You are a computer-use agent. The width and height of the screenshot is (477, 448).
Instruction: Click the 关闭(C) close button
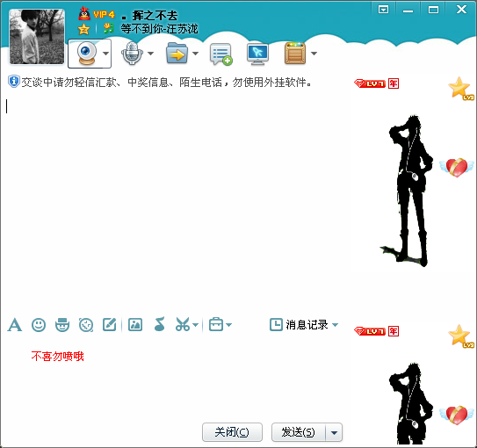(x=232, y=432)
